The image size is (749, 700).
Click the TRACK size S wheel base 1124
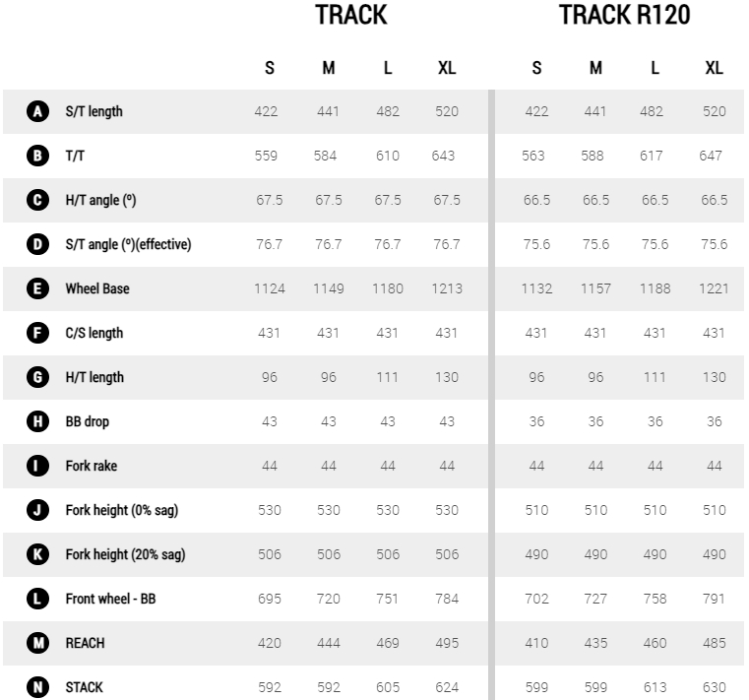click(270, 288)
